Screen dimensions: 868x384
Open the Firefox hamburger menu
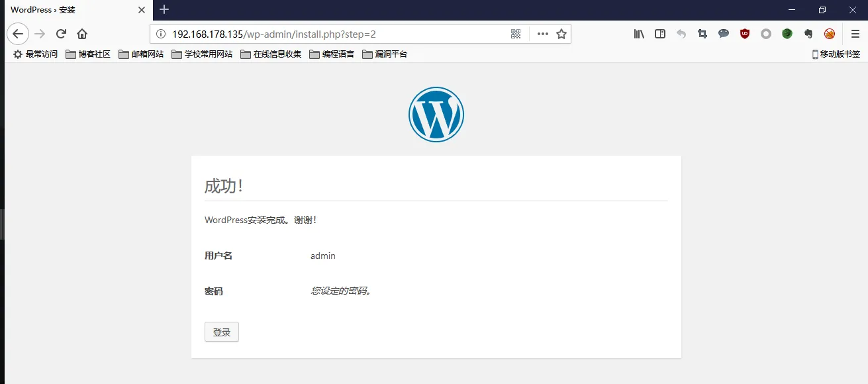(x=855, y=34)
